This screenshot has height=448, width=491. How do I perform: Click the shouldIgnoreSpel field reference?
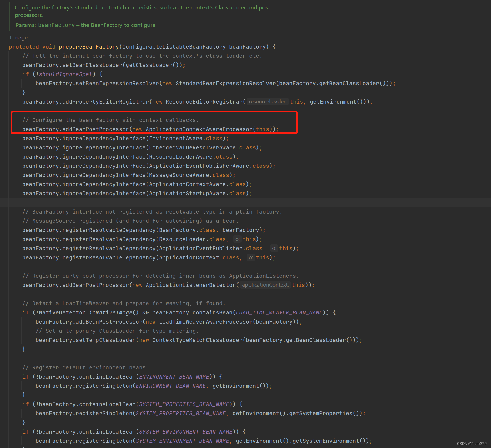pos(66,74)
